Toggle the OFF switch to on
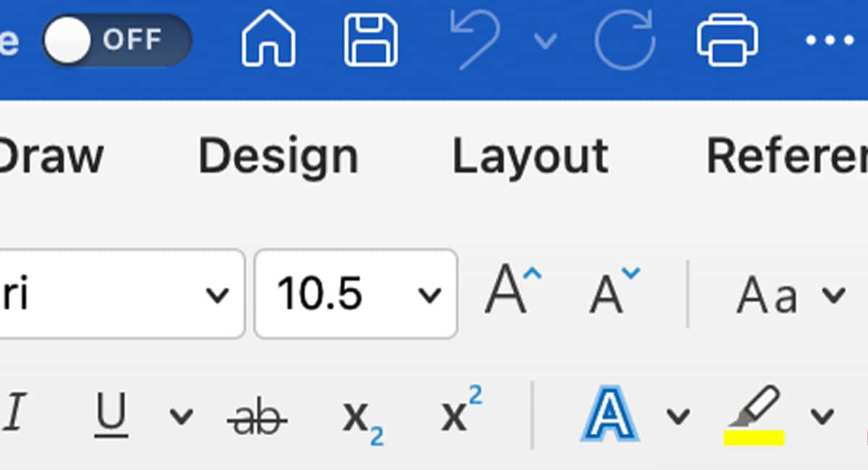 [x=116, y=40]
